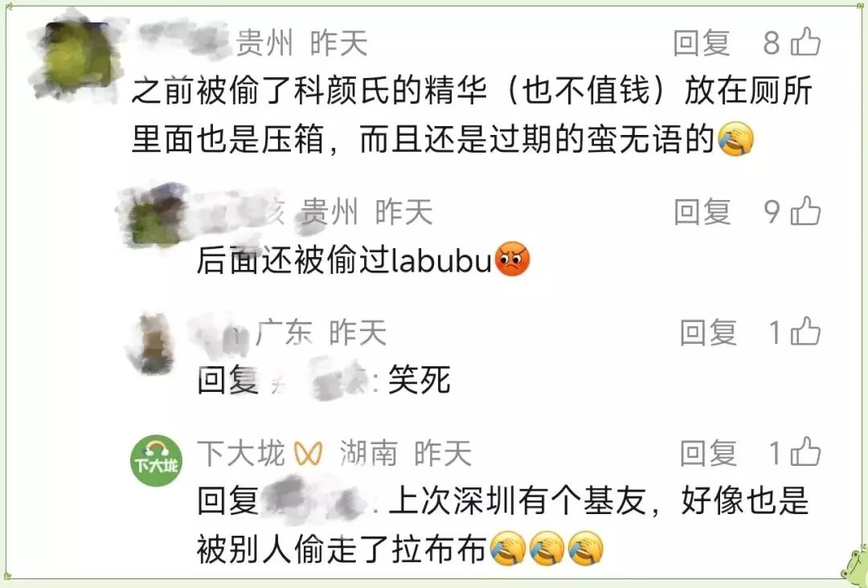Tap the blurred mention in 下大垅's reply
This screenshot has height=588, width=868.
[x=316, y=499]
